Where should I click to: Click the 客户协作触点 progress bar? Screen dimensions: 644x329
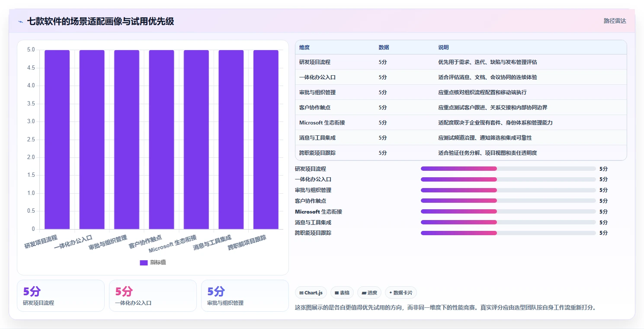pos(508,201)
